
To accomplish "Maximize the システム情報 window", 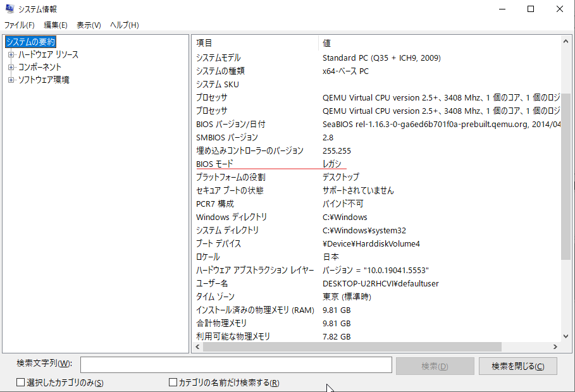I will tap(531, 9).
